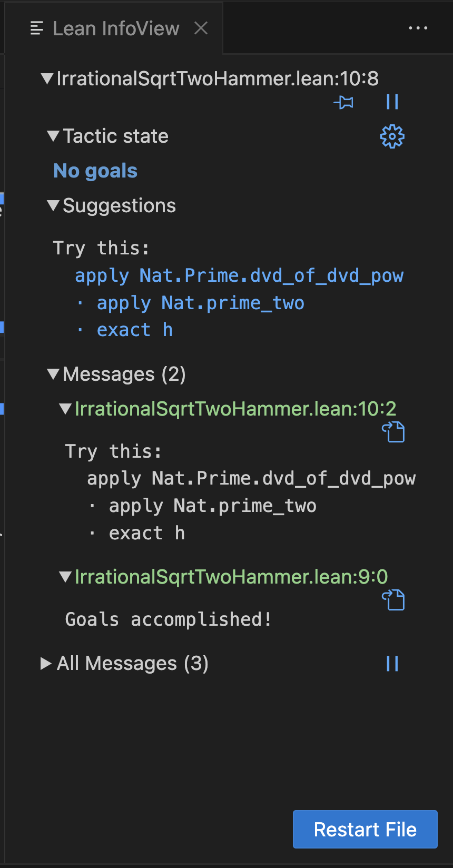The height and width of the screenshot is (868, 453).
Task: Collapse the Suggestions section
Action: [x=53, y=205]
